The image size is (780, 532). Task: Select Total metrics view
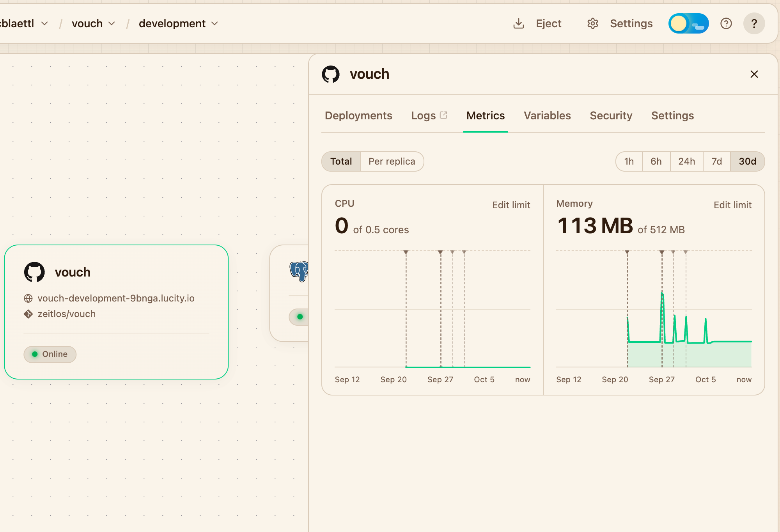pos(341,161)
